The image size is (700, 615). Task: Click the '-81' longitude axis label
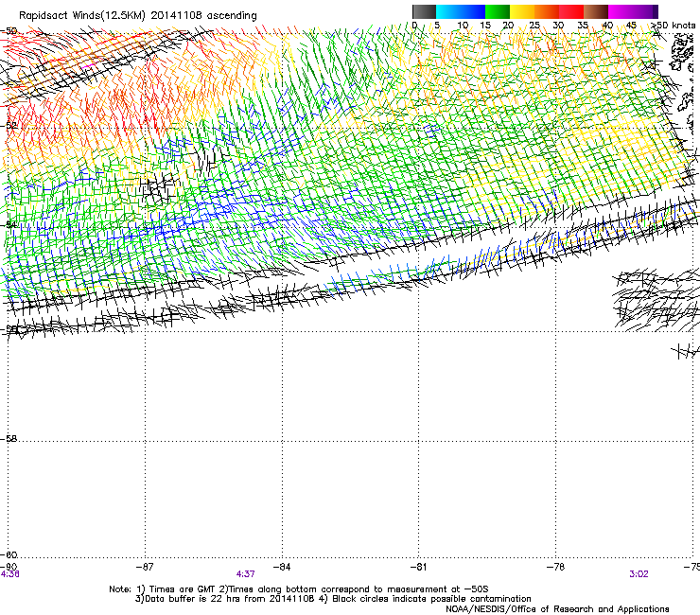click(x=419, y=567)
